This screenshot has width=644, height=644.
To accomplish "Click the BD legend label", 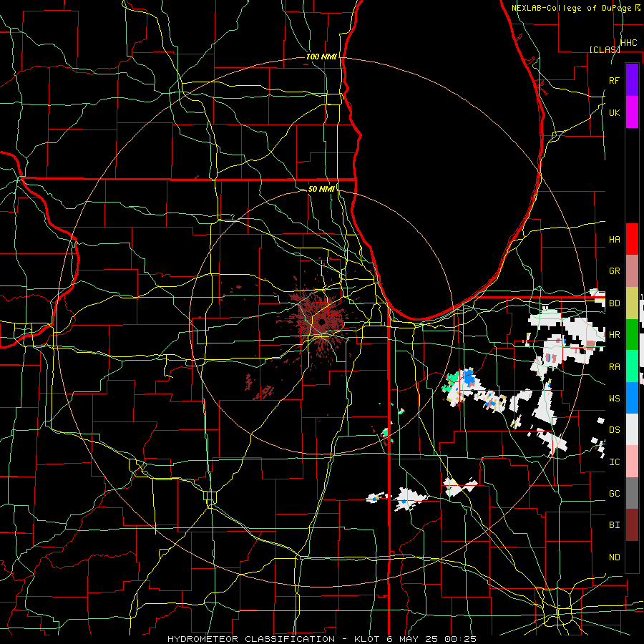I will coord(614,303).
